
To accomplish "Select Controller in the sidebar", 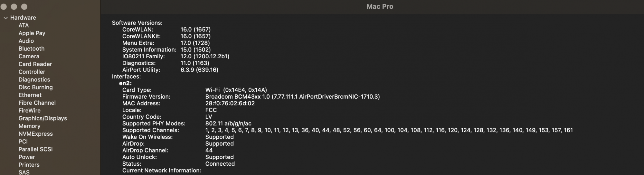I will coord(32,72).
